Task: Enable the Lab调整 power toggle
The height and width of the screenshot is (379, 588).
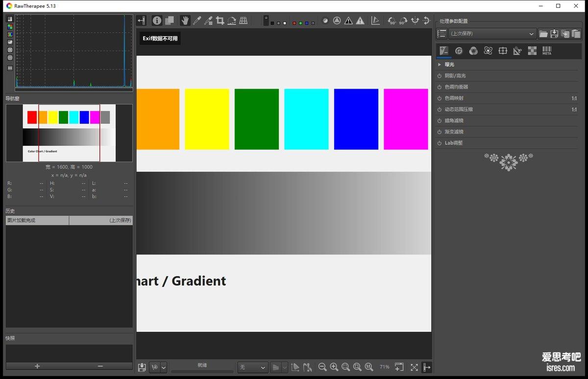Action: [440, 143]
